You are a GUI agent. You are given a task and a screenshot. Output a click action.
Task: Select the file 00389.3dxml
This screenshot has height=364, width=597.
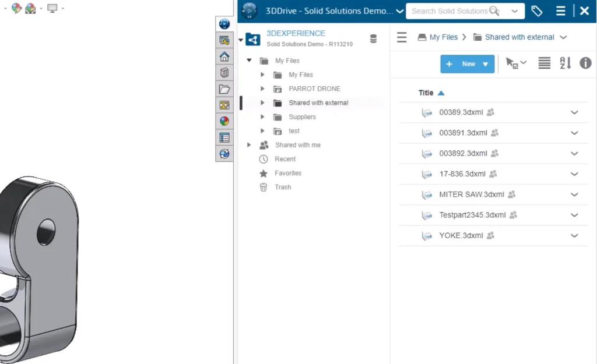pyautogui.click(x=461, y=112)
